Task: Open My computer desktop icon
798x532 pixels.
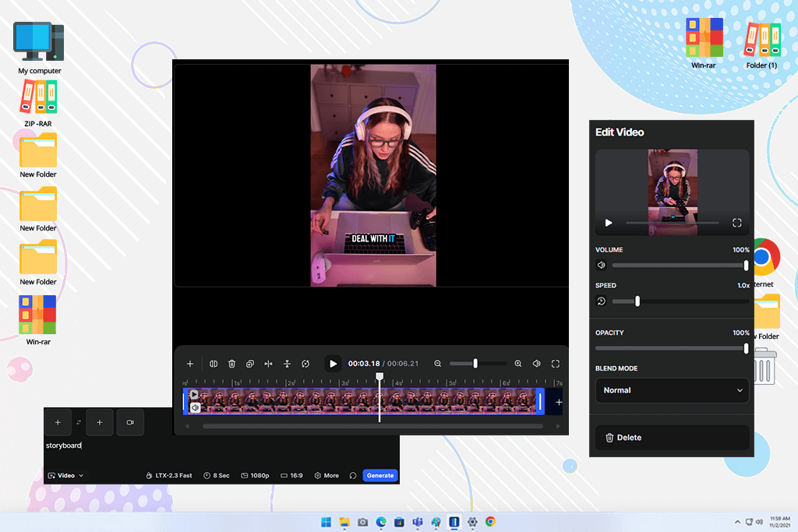Action: click(x=39, y=48)
